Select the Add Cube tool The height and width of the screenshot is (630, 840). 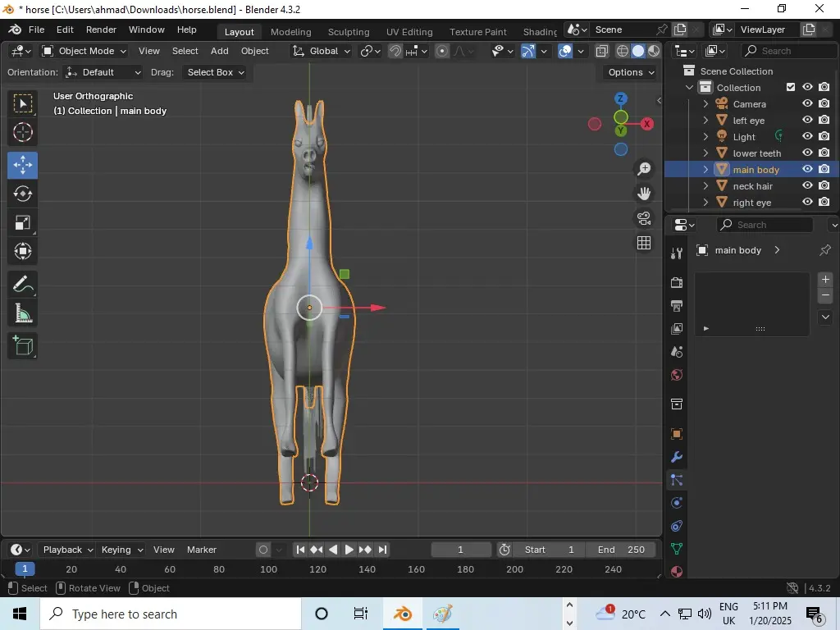coord(22,345)
